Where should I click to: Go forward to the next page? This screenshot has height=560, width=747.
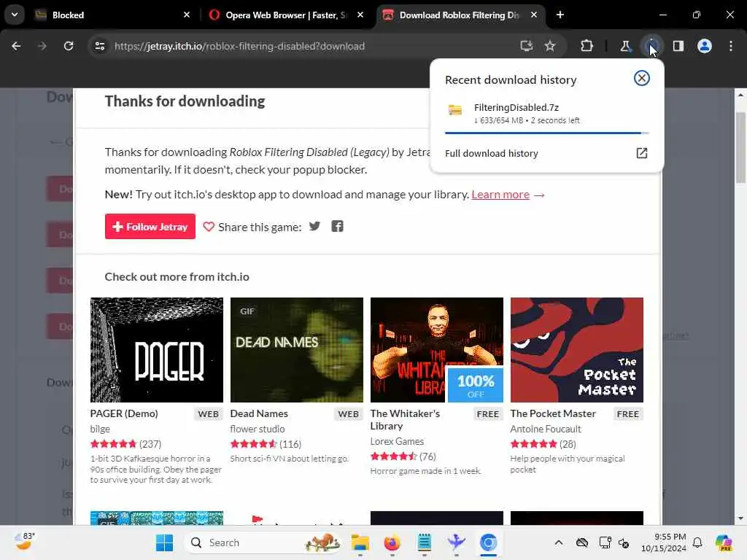coord(42,46)
